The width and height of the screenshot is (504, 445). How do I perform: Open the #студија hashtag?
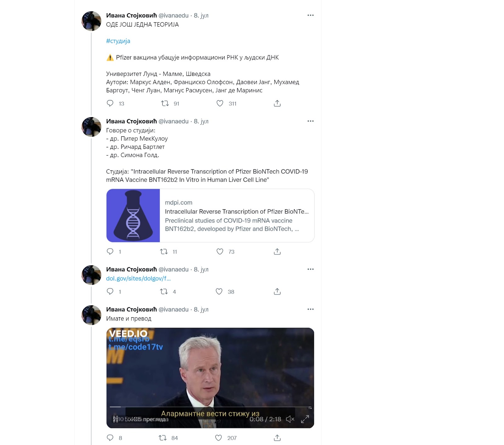pyautogui.click(x=118, y=41)
